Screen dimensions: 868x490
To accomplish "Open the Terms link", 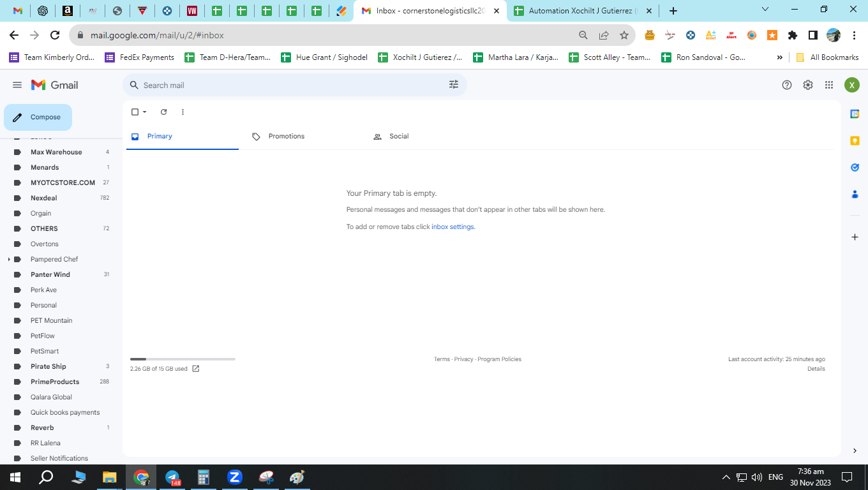I will 442,359.
